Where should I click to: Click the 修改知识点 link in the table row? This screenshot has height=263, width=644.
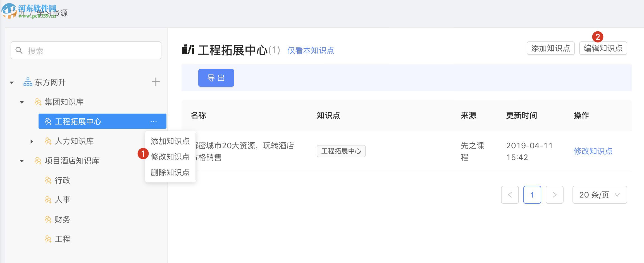pos(593,151)
